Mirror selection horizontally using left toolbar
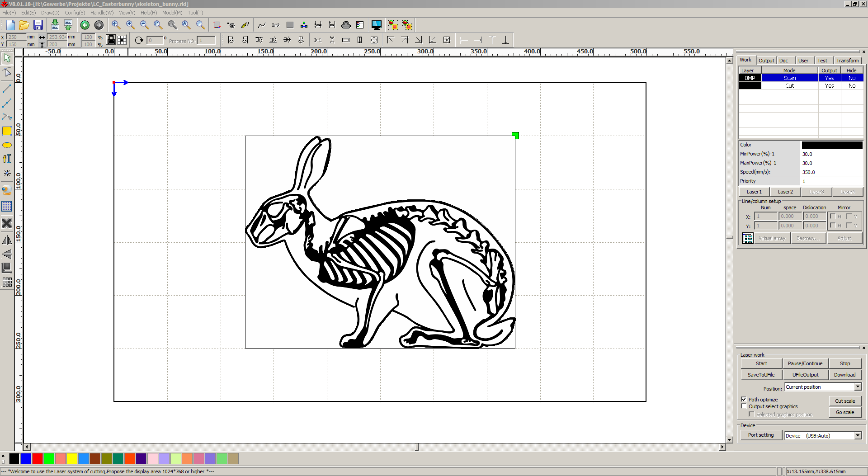Image resolution: width=868 pixels, height=476 pixels. coord(7,240)
